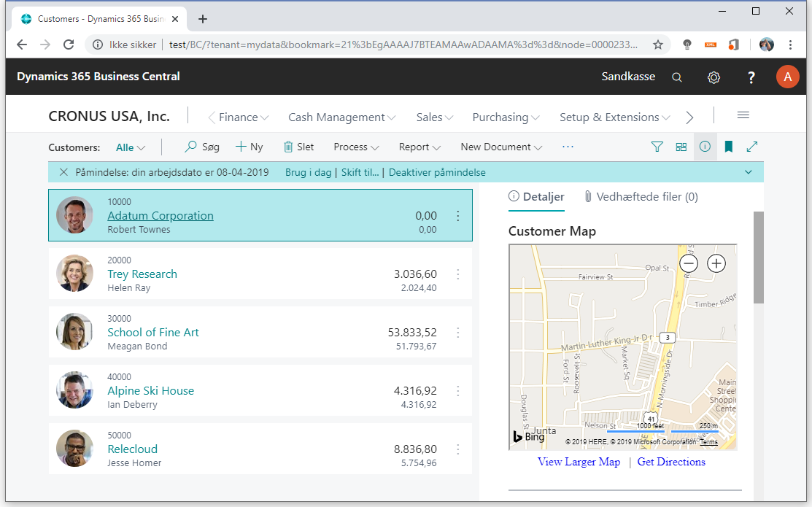Click Ny to create a customer
This screenshot has height=507, width=812.
pyautogui.click(x=249, y=147)
